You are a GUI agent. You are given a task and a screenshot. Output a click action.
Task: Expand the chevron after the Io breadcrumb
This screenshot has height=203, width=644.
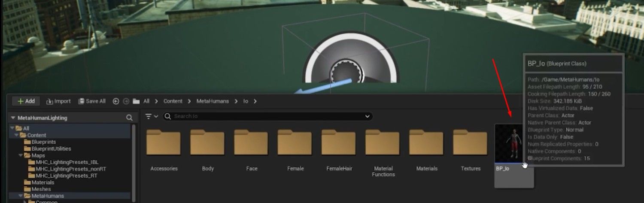255,101
